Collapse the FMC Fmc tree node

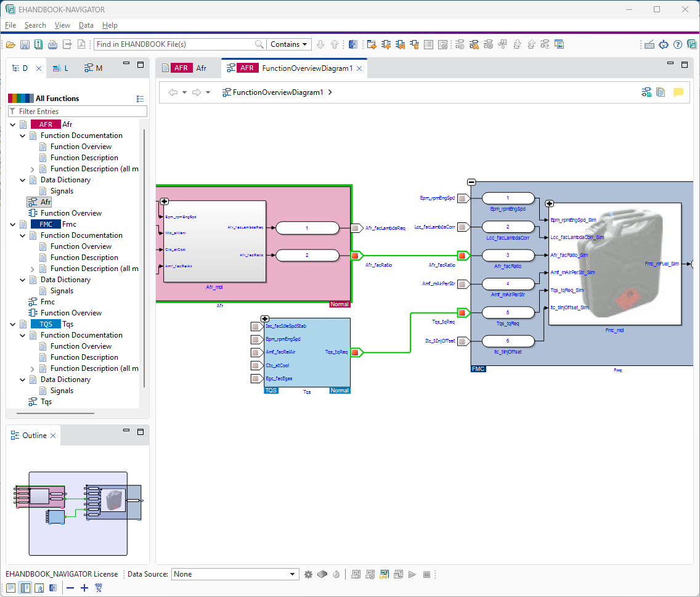(x=12, y=225)
